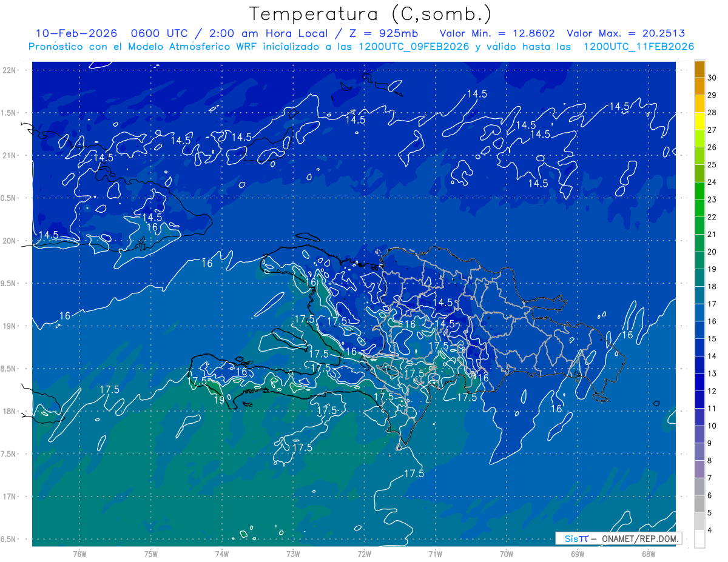Click the yellow legend band between 26 and 27

point(699,139)
